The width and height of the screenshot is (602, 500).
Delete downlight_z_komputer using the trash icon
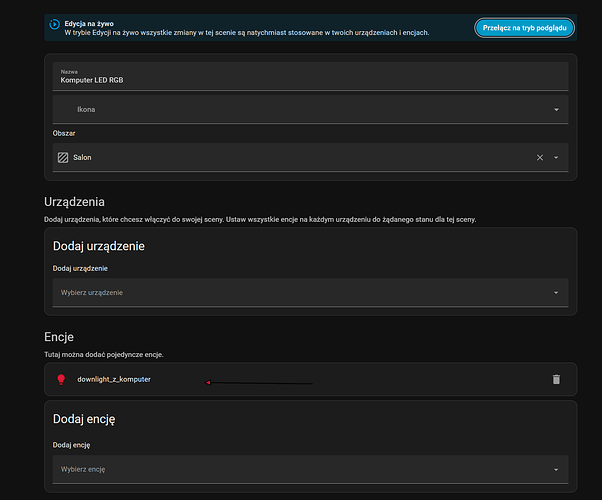point(556,379)
